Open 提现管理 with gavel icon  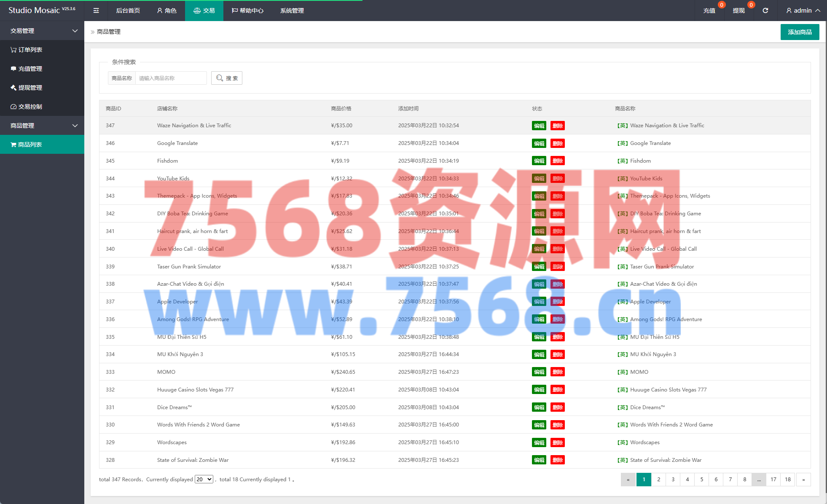point(30,88)
